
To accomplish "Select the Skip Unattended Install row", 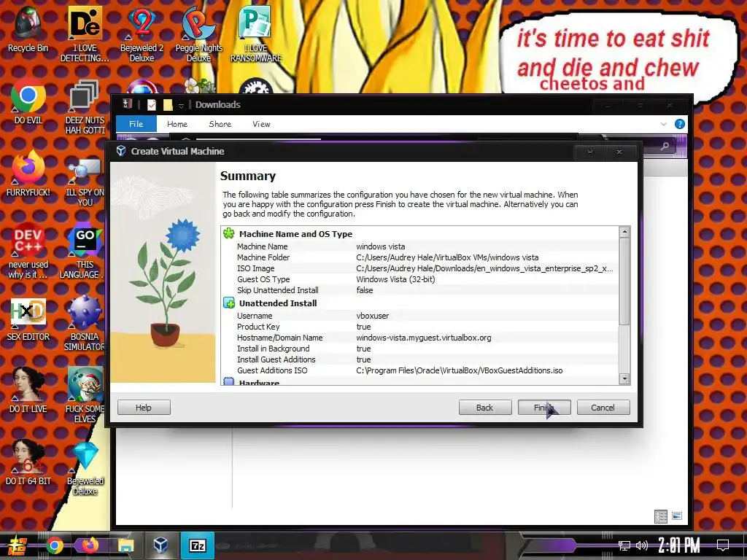I will click(419, 290).
